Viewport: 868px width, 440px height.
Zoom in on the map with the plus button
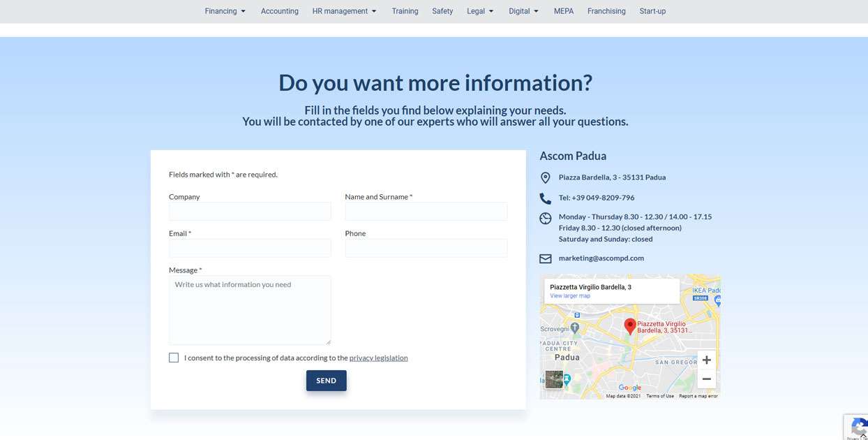point(706,360)
